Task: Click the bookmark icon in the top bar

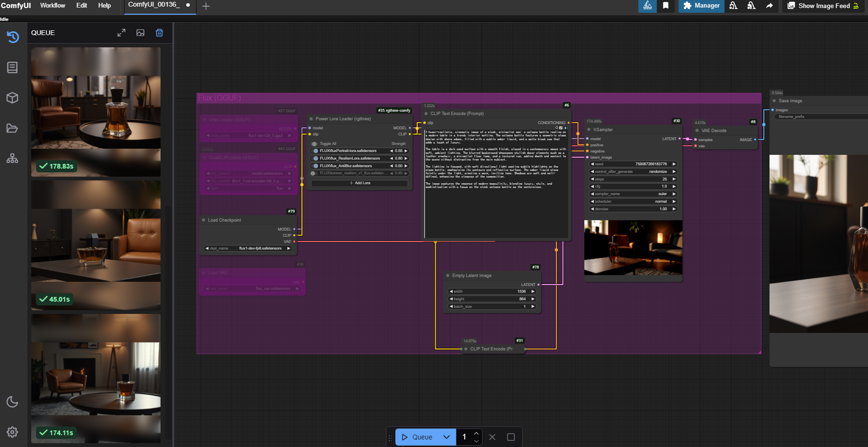Action: [666, 6]
